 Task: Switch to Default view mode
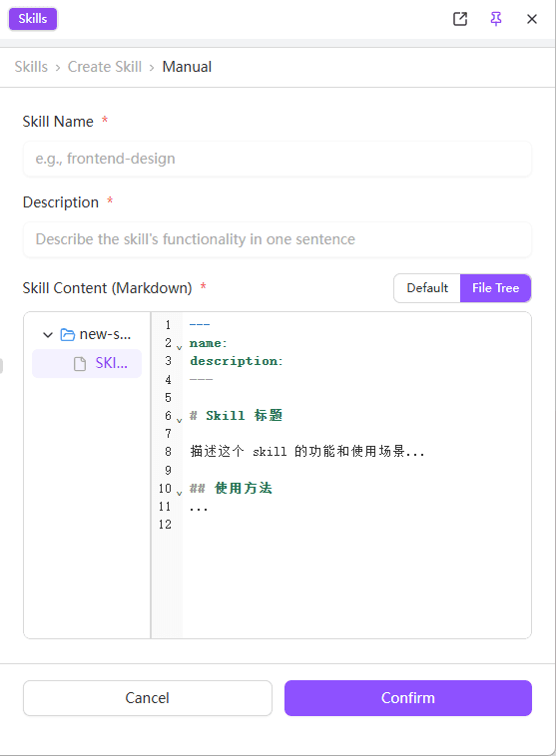click(427, 288)
